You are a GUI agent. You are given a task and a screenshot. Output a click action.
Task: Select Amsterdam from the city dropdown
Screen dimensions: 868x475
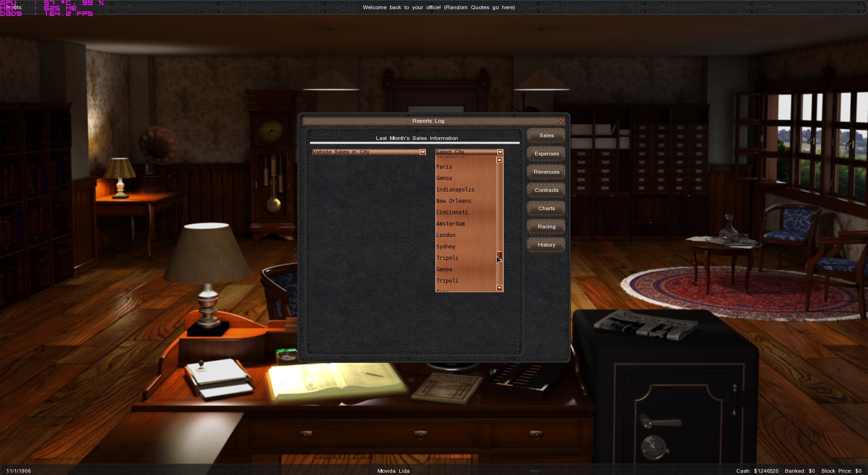tap(450, 224)
